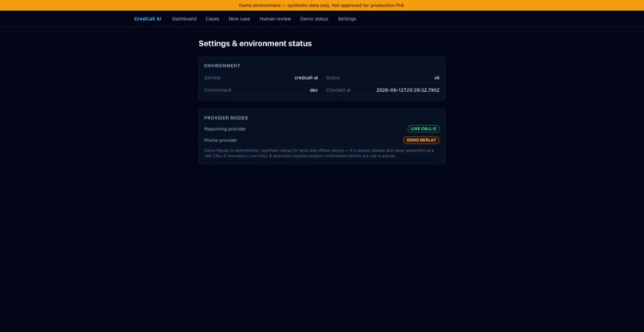This screenshot has height=332, width=644.
Task: Click the DEMO REPLAY badge
Action: [421, 140]
